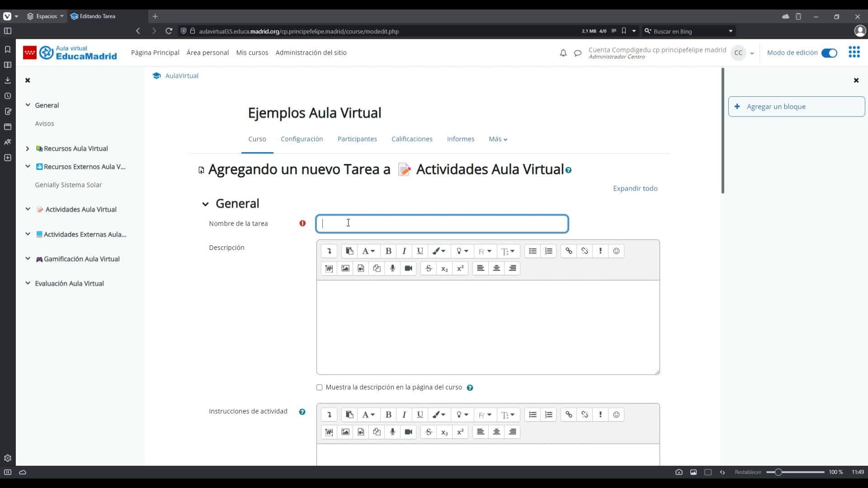The height and width of the screenshot is (488, 868).
Task: Open the Calificaciones tab
Action: click(411, 139)
